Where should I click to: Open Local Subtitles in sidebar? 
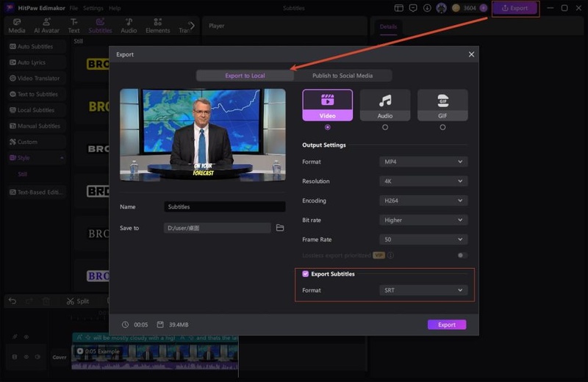pos(36,110)
